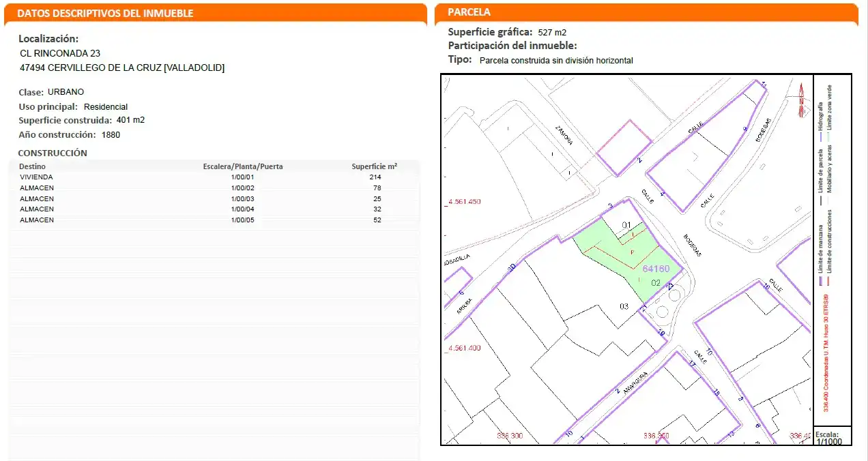Click subparcel label 03 on the map
The image size is (868, 461).
(624, 306)
